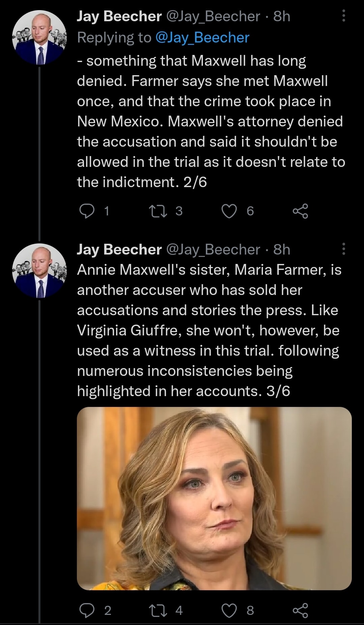
Task: Open the attached photo in 3/6 tweet
Action: point(214,498)
